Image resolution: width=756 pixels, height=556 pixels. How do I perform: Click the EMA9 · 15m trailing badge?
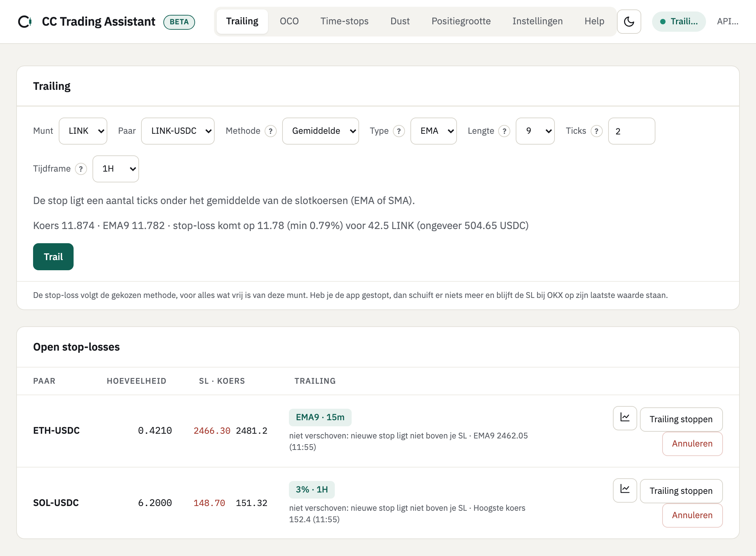click(320, 417)
